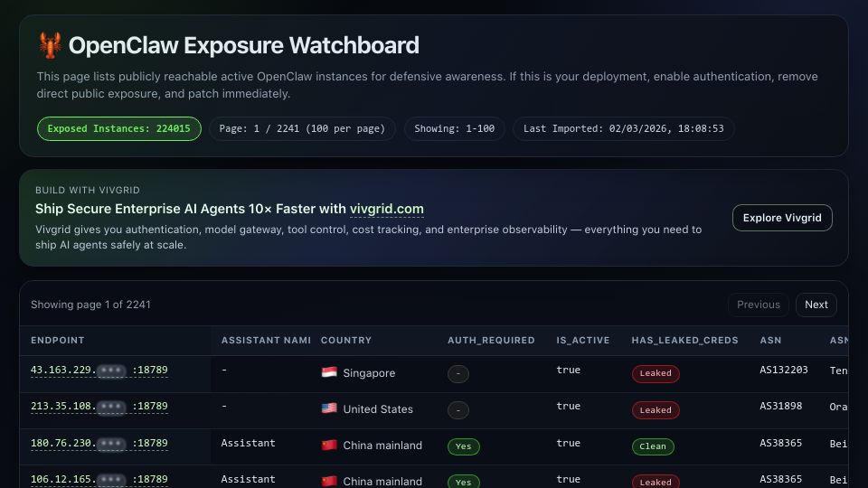
Task: Open endpoint 213.35.108 :18789 link
Action: [99, 407]
